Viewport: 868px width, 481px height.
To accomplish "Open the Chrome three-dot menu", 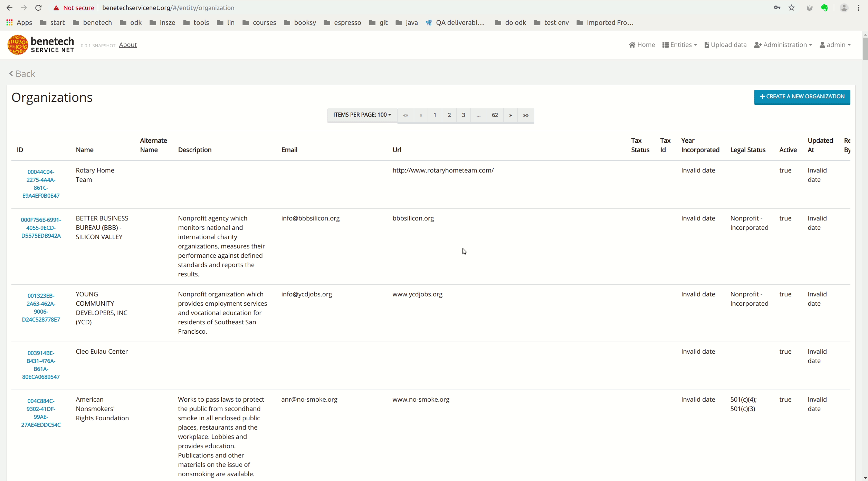I will click(x=859, y=8).
